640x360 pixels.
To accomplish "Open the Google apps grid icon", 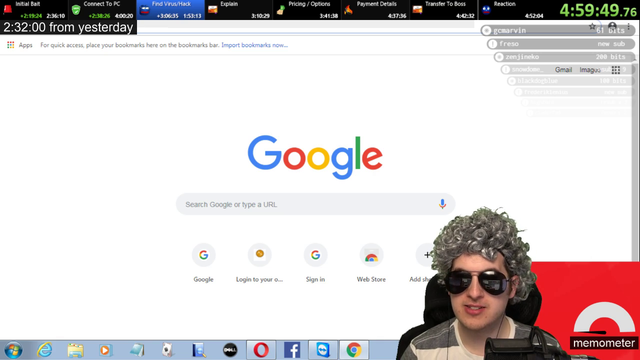I will 616,70.
